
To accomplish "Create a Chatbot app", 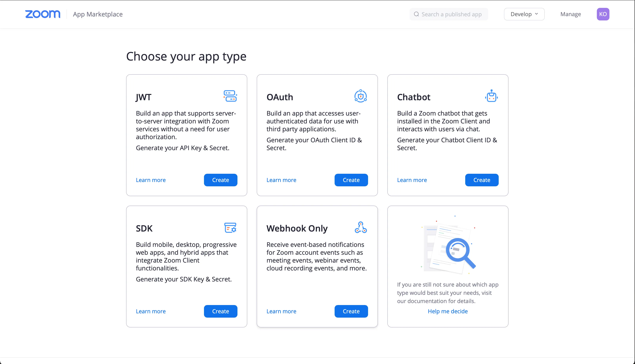I will 482,180.
